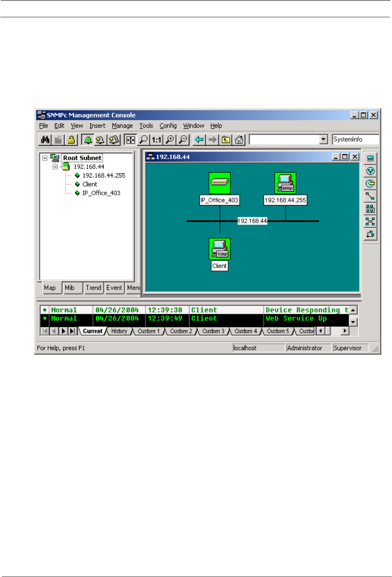Select the 12:39:38 Device Responding event row
Screen dimensions: 392x577
pyautogui.click(x=194, y=310)
